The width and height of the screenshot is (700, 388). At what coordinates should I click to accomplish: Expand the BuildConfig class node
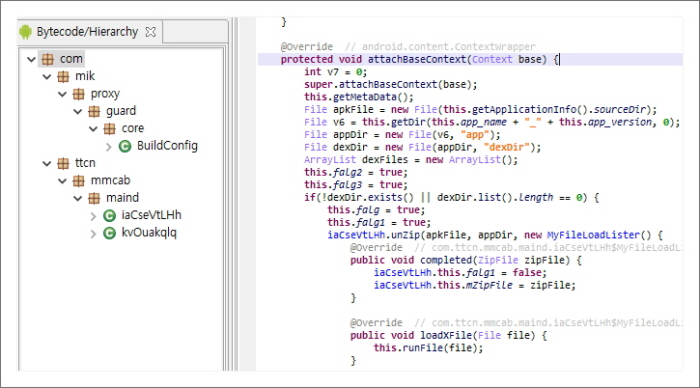coord(108,146)
